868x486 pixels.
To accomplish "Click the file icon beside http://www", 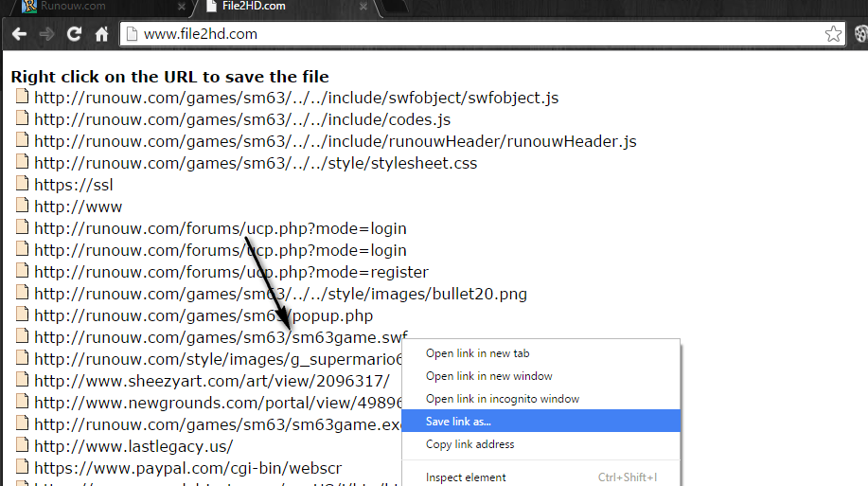I will 22,205.
